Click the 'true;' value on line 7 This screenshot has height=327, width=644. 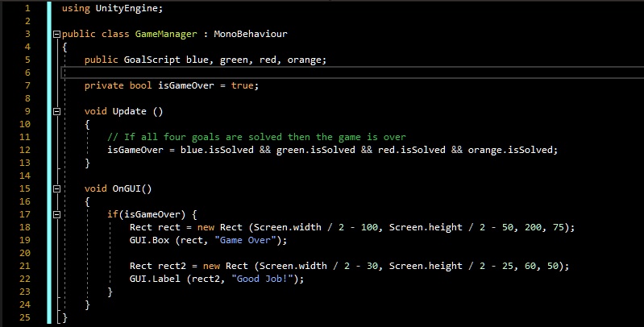click(245, 85)
